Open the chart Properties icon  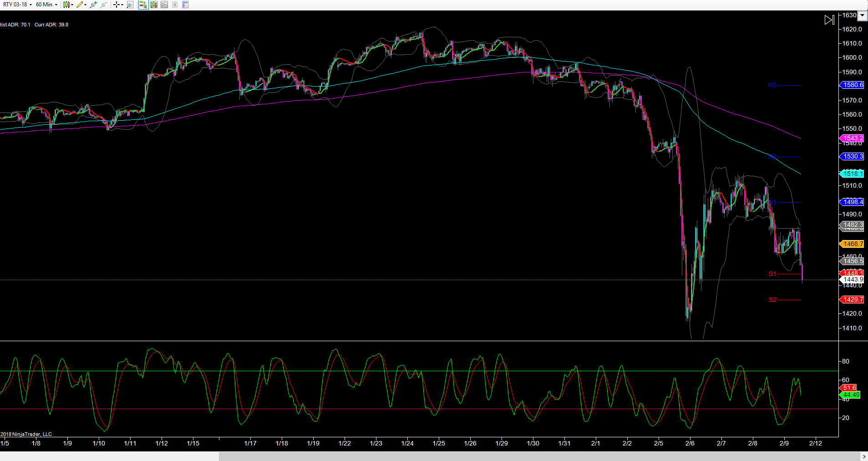[x=185, y=5]
